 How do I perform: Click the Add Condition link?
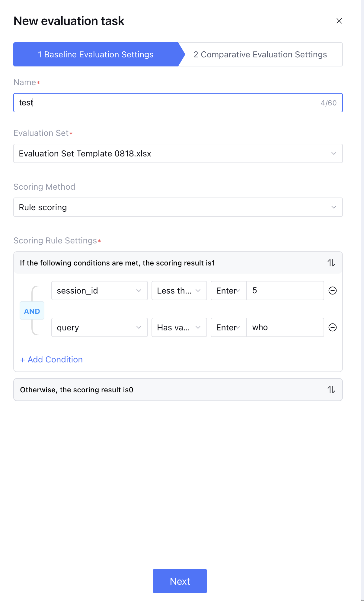pos(51,359)
